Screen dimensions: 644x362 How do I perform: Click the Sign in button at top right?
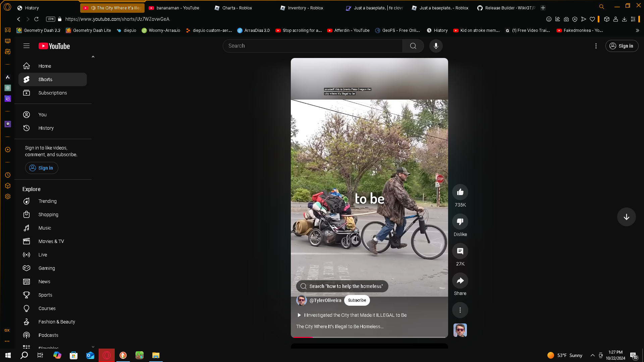[x=622, y=46]
